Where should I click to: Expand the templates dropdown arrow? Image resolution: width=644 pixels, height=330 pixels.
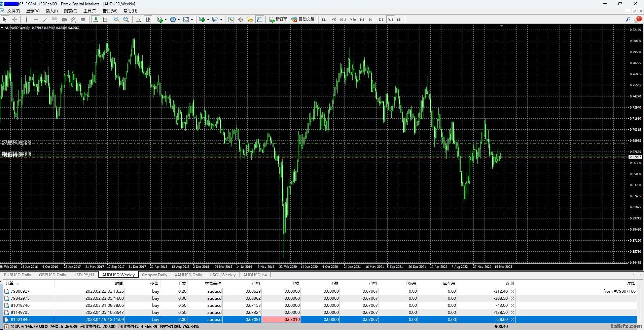192,19
